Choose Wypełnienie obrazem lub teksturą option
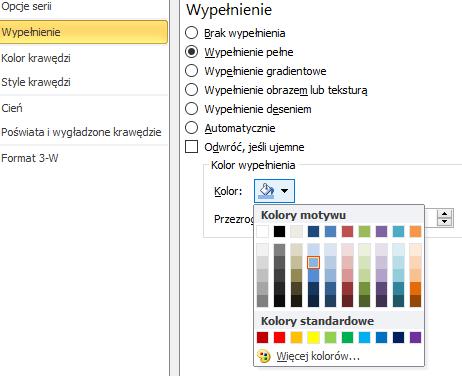Image resolution: width=462 pixels, height=376 pixels. (191, 90)
